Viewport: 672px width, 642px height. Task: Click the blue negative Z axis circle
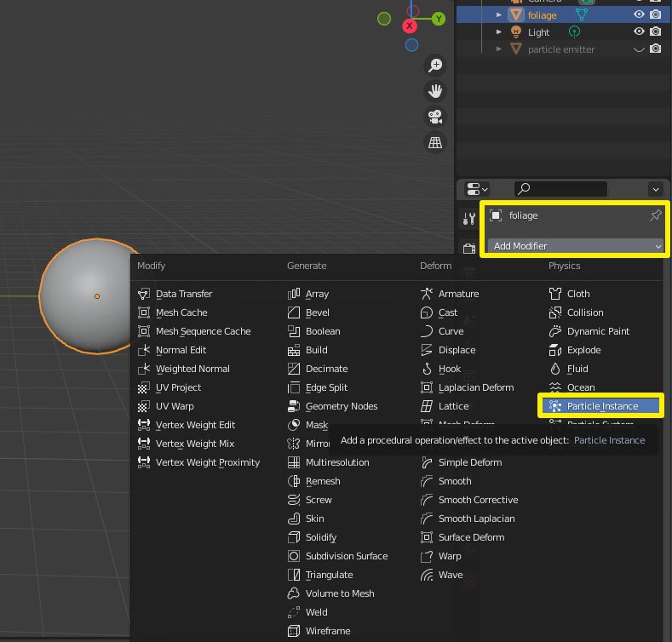(411, 45)
